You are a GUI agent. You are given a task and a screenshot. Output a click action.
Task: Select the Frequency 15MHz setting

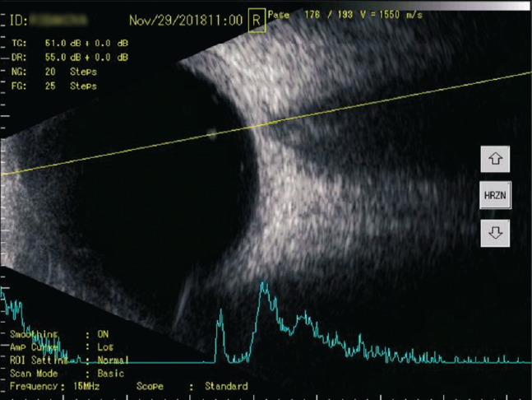click(x=82, y=386)
